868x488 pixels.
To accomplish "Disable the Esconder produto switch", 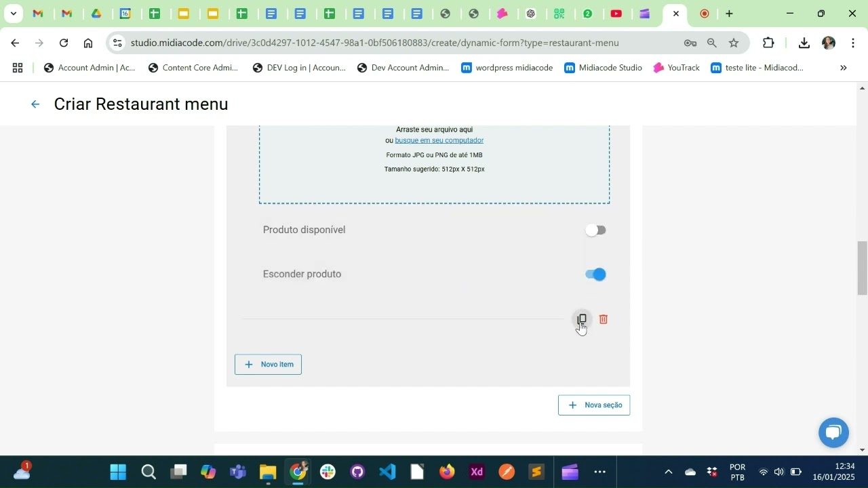I will [x=595, y=274].
